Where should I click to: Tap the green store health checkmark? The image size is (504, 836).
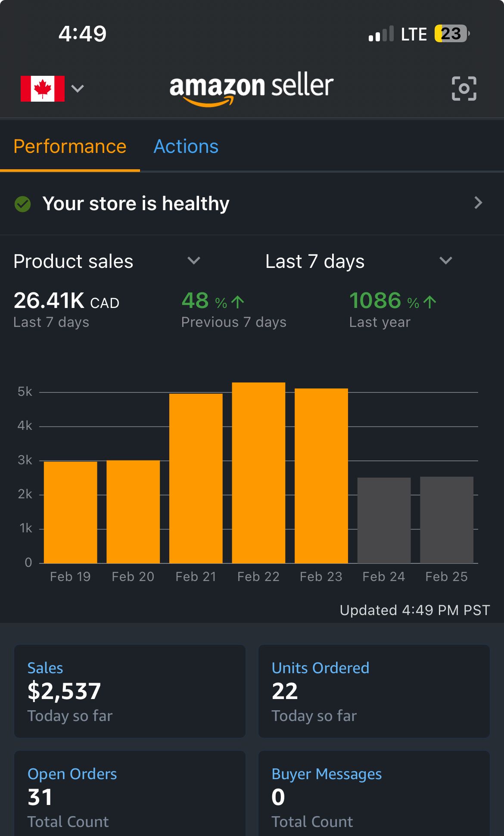23,204
